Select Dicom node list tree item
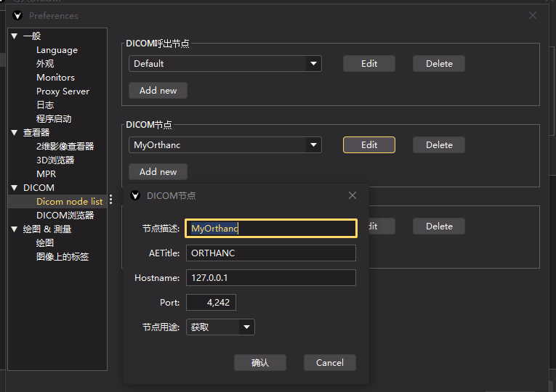The width and height of the screenshot is (556, 392). [70, 202]
